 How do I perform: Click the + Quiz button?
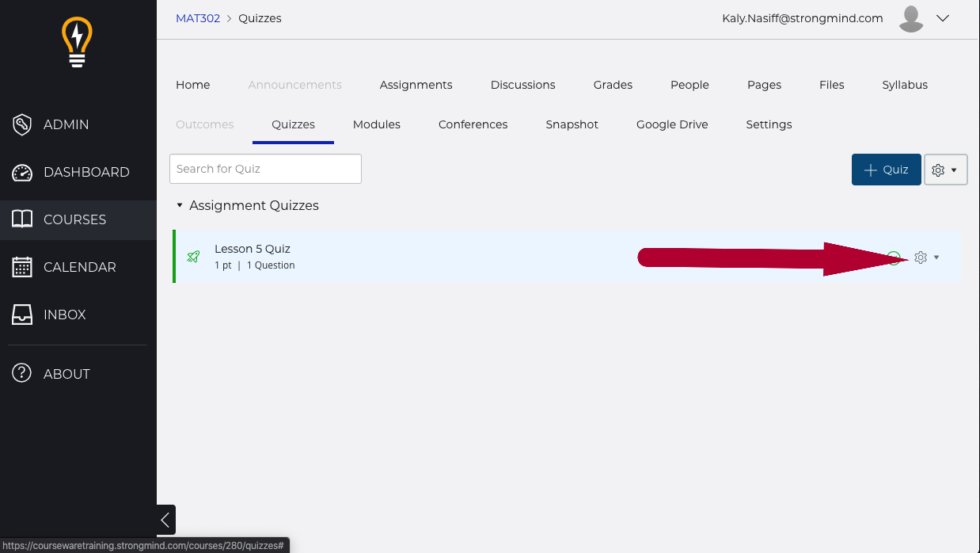pos(886,170)
